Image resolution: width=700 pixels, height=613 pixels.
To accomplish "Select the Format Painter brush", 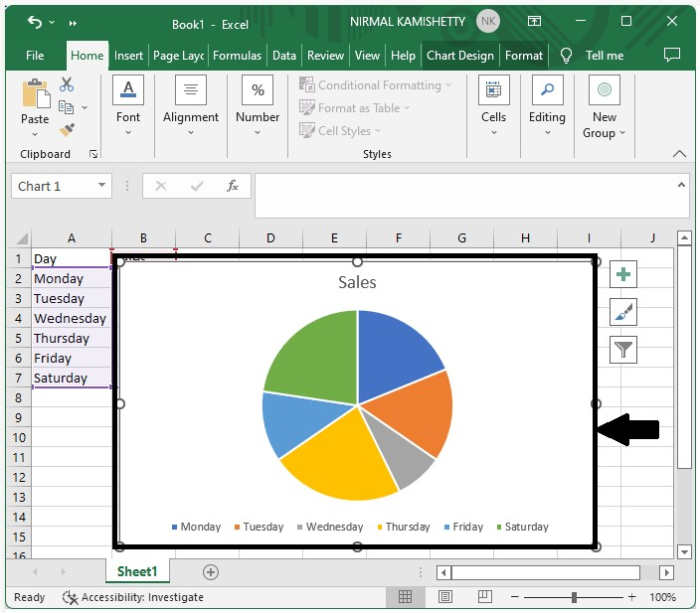I will [67, 130].
